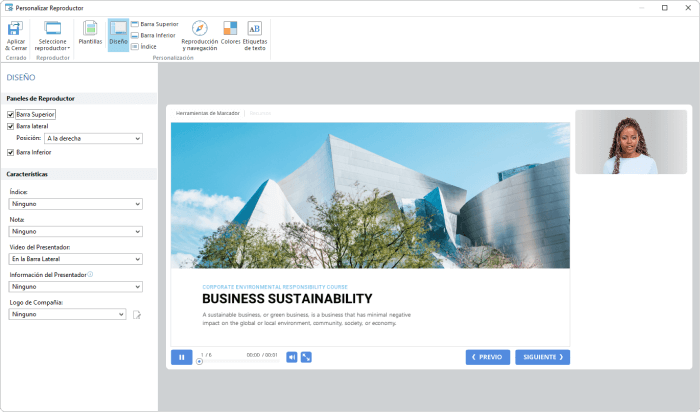The width and height of the screenshot is (700, 413).
Task: Click the Paneles de Reproductor section header
Action: (x=79, y=99)
